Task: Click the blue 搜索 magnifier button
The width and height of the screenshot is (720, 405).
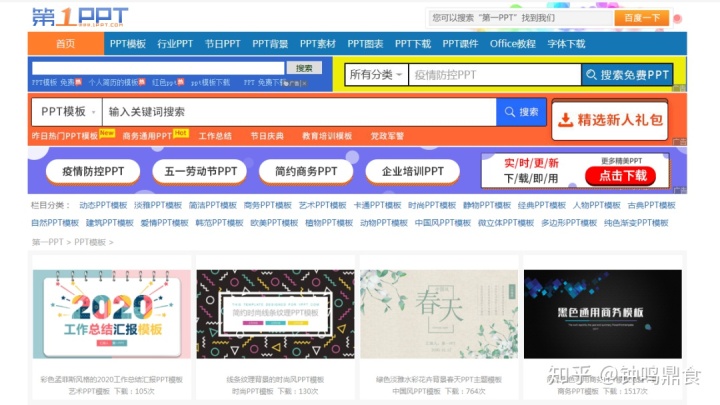Action: (521, 112)
